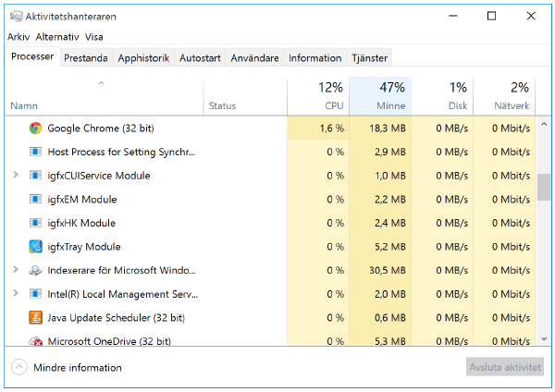Click the Microsoft OneDrive process icon
Viewport: 555px width, 392px height.
coord(35,341)
